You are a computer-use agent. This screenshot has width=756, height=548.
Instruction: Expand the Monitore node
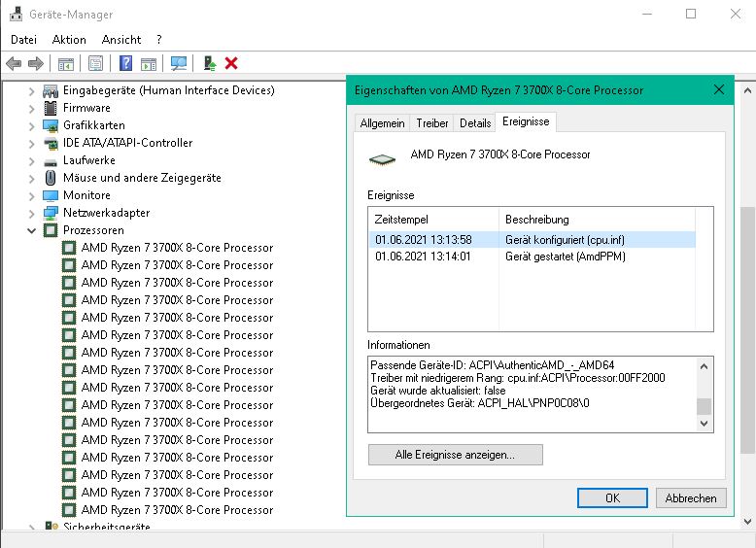[32, 195]
